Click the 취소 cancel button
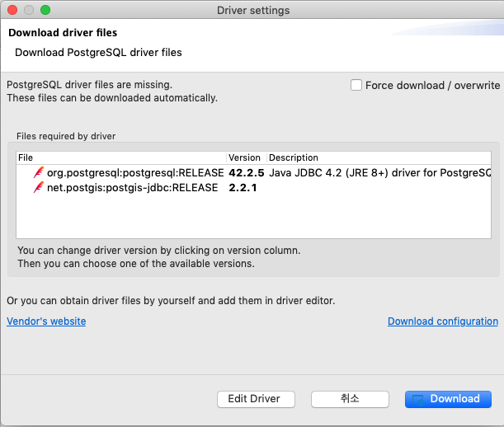Viewport: 504px width, 427px height. tap(350, 399)
